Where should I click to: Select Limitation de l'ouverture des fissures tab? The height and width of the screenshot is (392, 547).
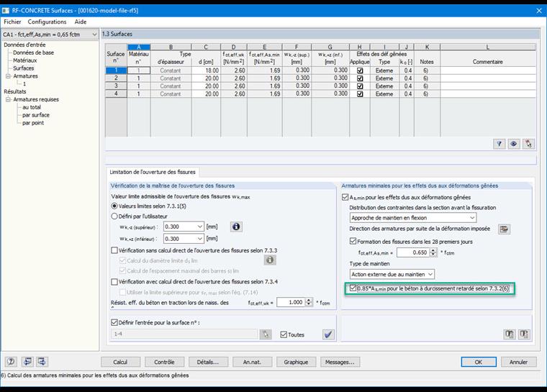pyautogui.click(x=153, y=172)
